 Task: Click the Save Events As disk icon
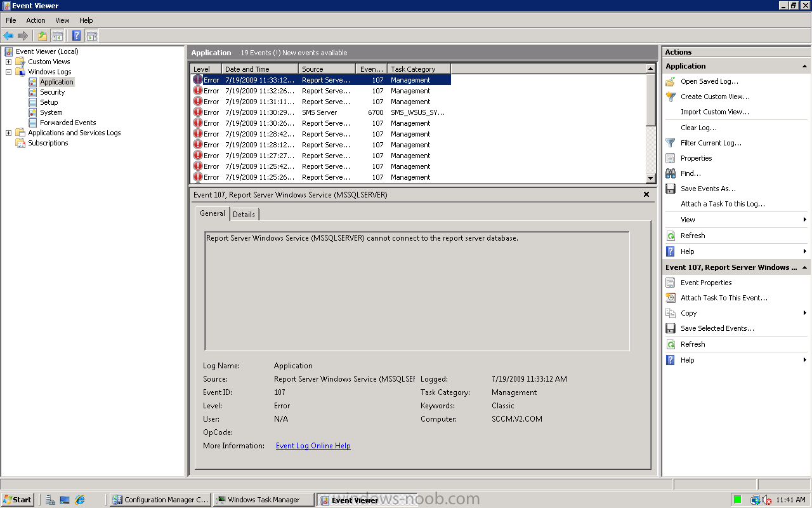[671, 189]
